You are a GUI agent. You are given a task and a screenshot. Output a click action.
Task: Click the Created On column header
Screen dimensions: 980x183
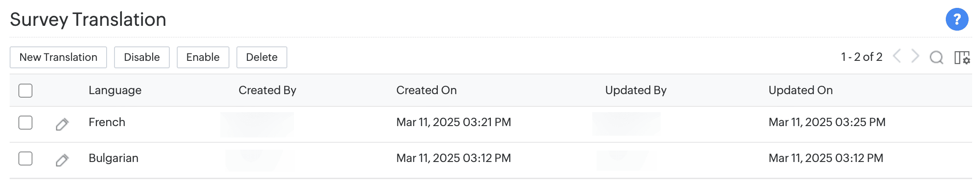pos(426,90)
